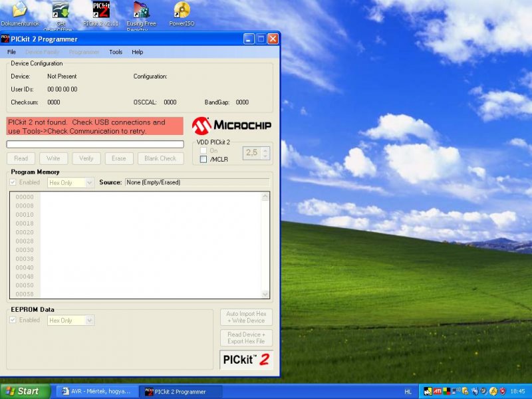This screenshot has width=532, height=399.
Task: Click the 00050 address row in Program Memory
Action: pos(25,285)
